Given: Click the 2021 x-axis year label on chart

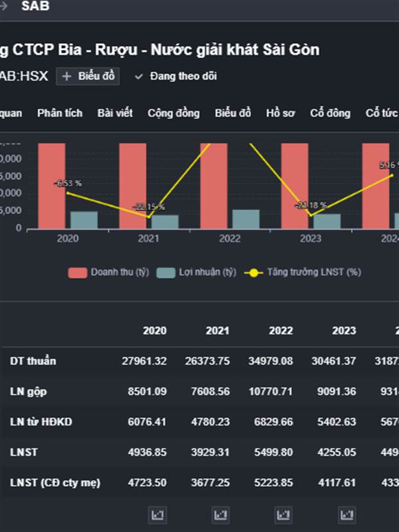Looking at the screenshot, I should coord(148,239).
